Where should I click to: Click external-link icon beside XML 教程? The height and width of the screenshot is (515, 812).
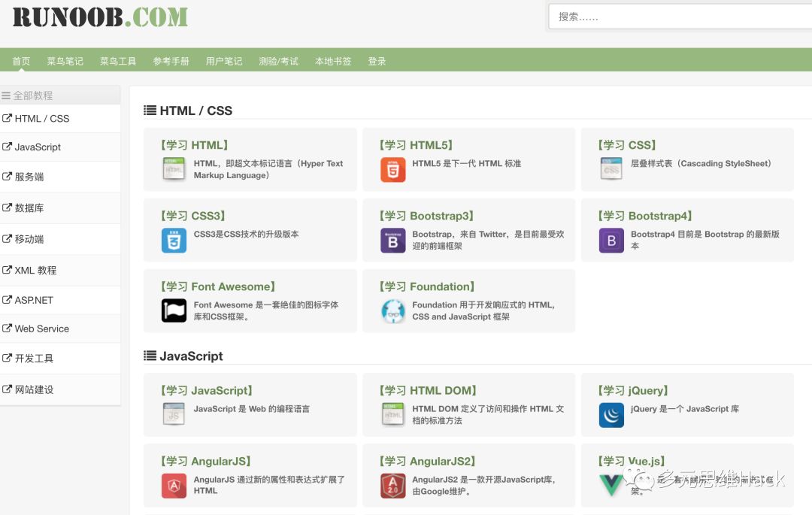(x=7, y=270)
